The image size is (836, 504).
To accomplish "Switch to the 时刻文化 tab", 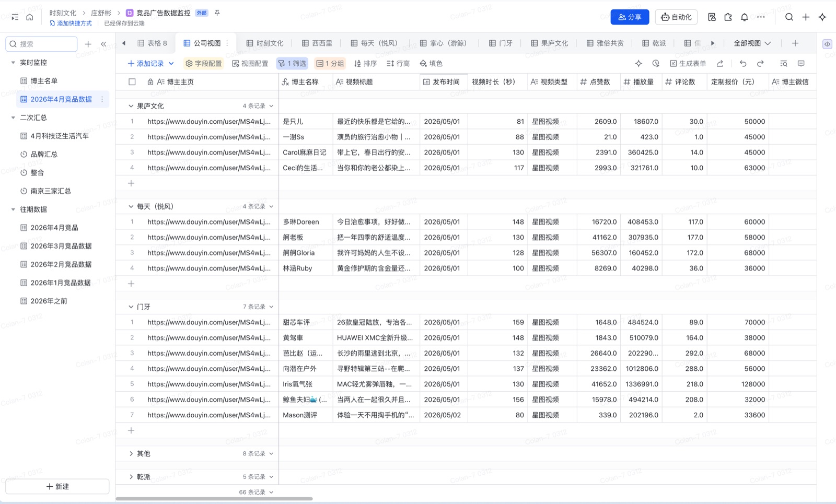I will [265, 43].
